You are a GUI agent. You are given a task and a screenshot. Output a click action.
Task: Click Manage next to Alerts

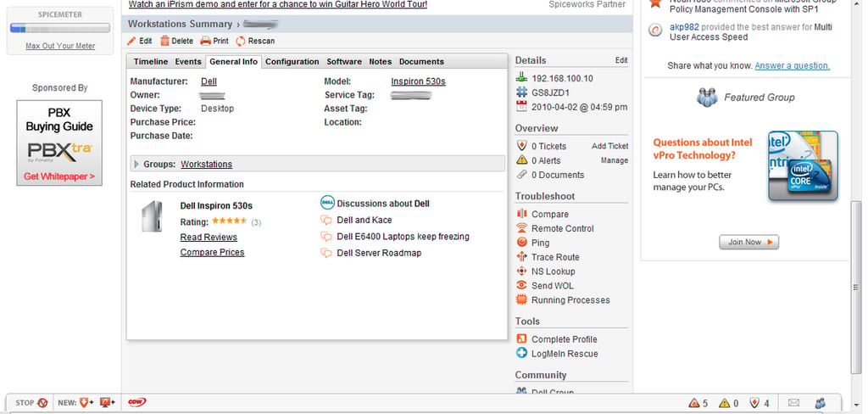(x=615, y=160)
